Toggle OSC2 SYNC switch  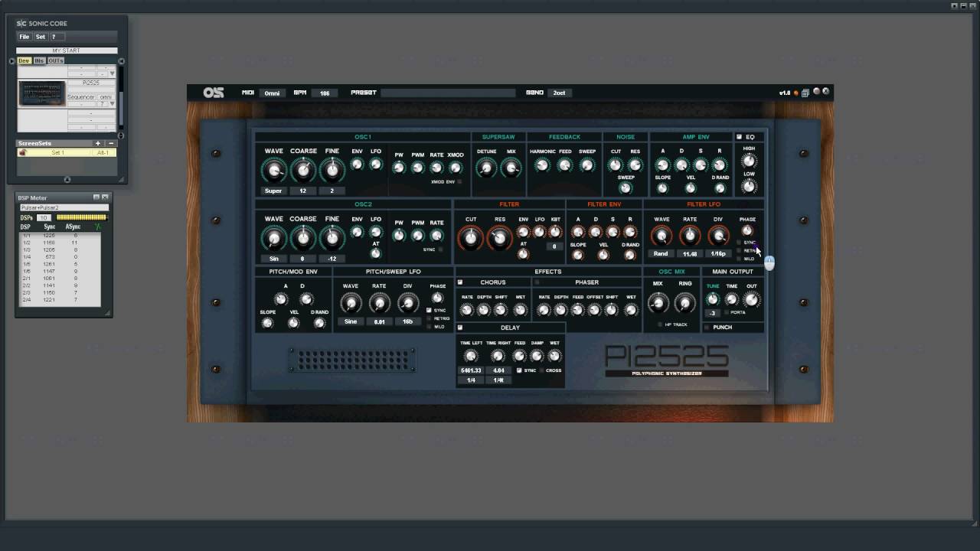coord(442,249)
